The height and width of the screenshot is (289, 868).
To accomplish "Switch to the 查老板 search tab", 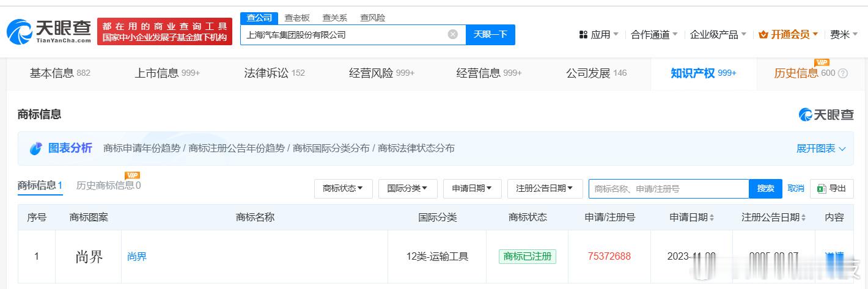I will (297, 18).
